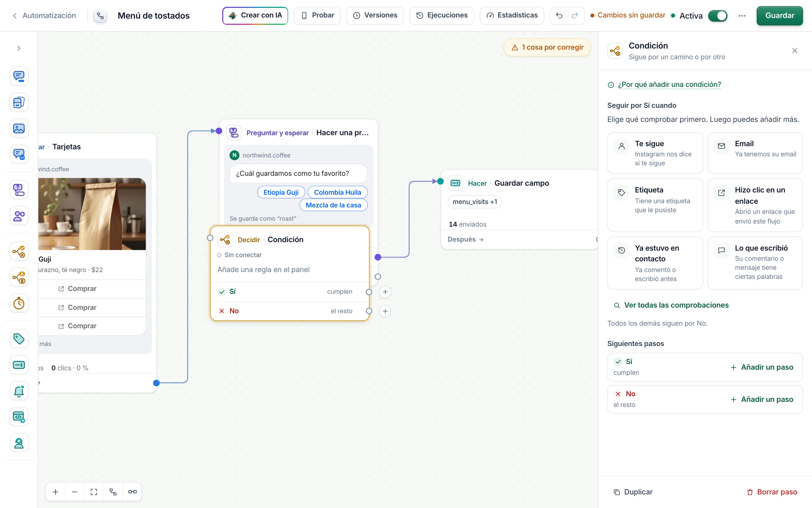Image resolution: width=812 pixels, height=508 pixels.
Task: Fit the canvas to screen
Action: click(94, 492)
